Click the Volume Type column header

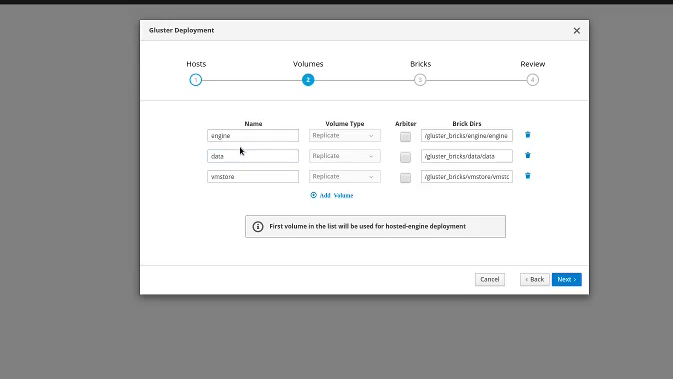[345, 124]
